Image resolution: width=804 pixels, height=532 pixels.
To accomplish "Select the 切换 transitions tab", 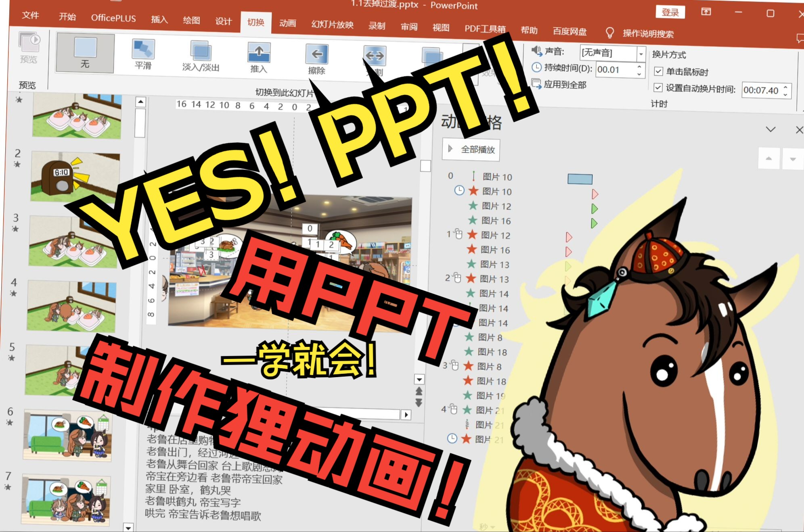I will [x=256, y=22].
